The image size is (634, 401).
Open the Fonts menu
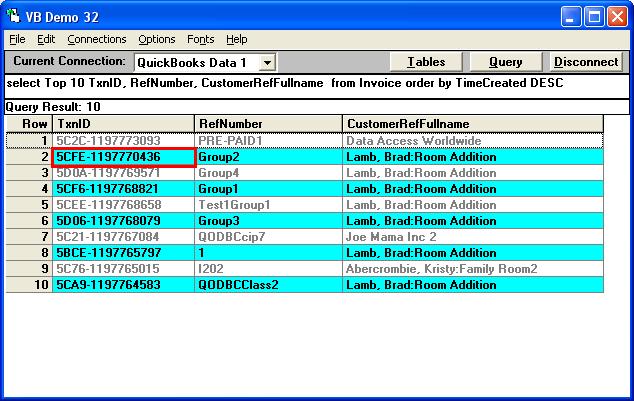tap(200, 39)
